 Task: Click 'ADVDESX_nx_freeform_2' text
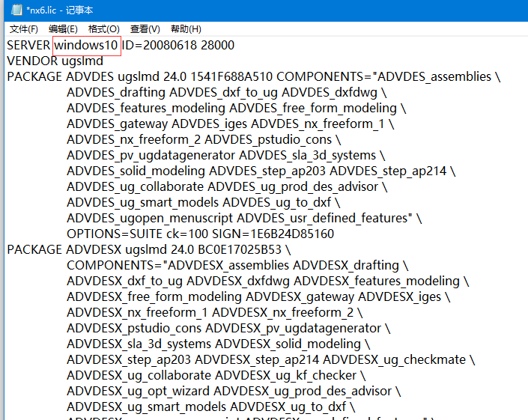[283, 312]
